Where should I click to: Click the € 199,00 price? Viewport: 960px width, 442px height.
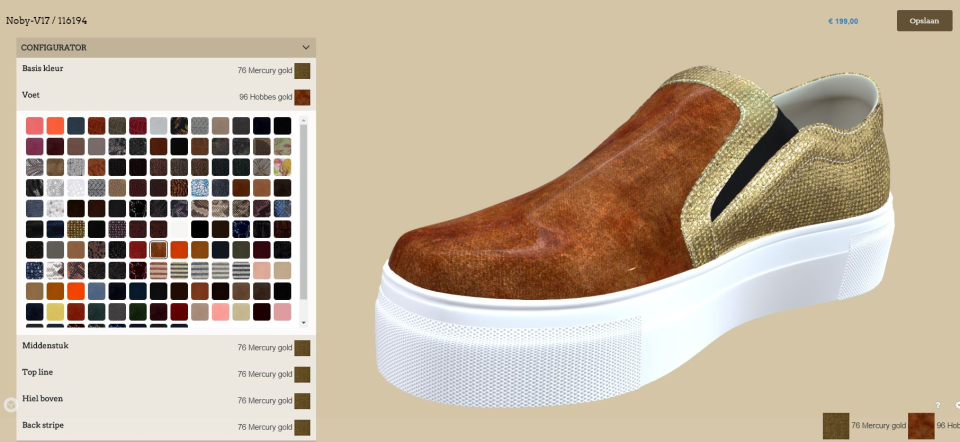pos(843,21)
